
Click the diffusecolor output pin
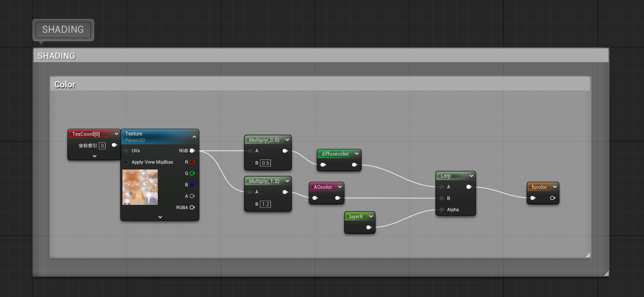click(x=354, y=165)
